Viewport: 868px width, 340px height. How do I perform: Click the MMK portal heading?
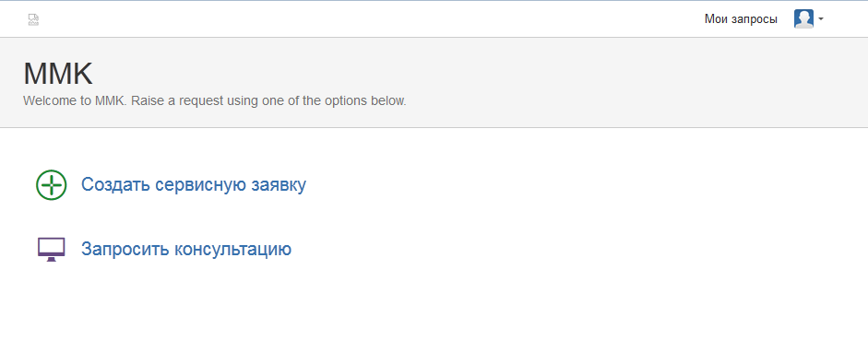(58, 74)
